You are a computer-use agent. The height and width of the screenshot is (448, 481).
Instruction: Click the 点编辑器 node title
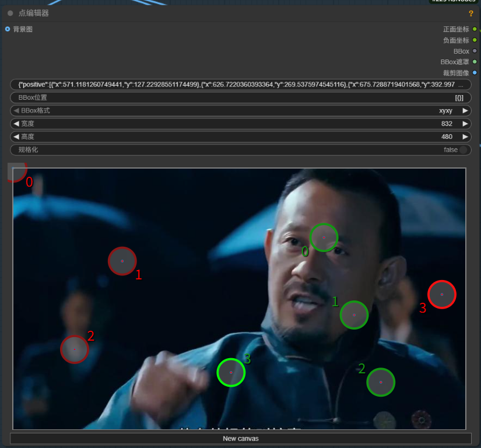tap(34, 13)
